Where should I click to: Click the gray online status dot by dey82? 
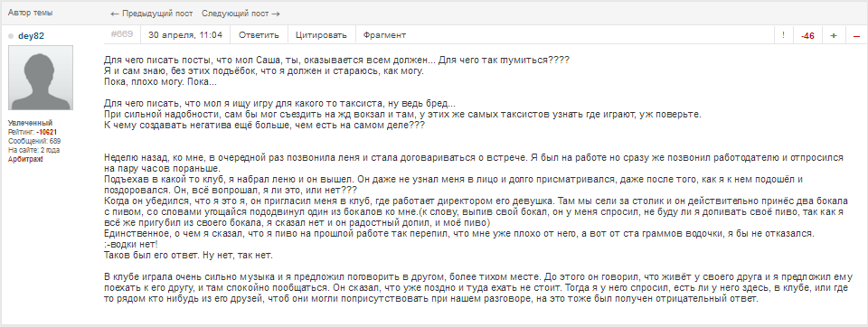click(x=11, y=36)
